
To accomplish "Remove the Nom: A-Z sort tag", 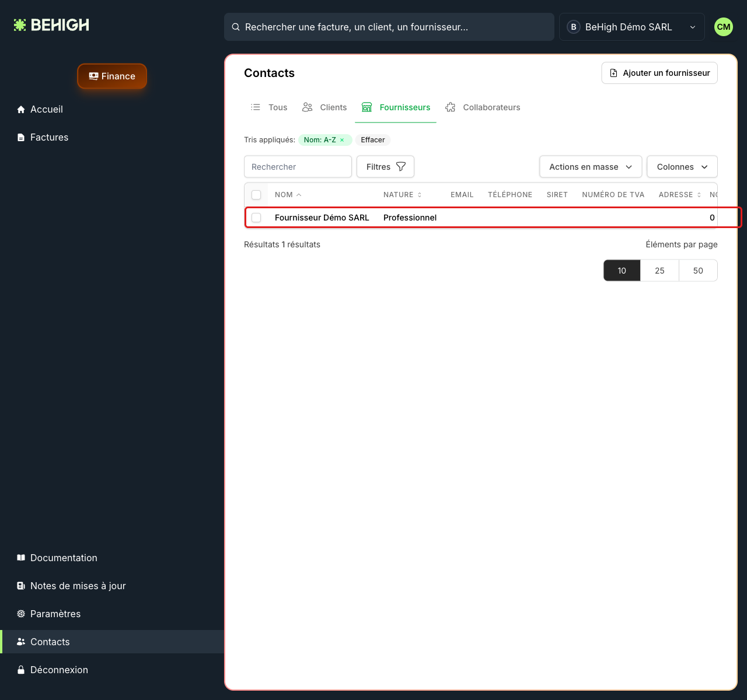I will [x=342, y=140].
